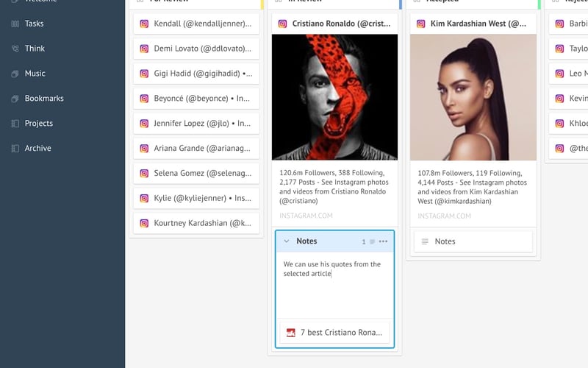Click Instagram icon on Demi Lovato card
The height and width of the screenshot is (368, 588).
144,49
